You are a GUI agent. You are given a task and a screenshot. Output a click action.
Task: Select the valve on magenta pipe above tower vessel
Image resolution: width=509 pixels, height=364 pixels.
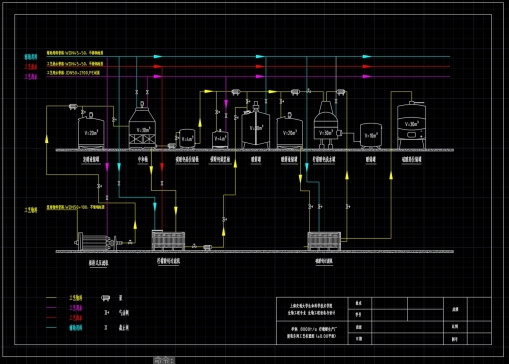pyautogui.click(x=147, y=92)
